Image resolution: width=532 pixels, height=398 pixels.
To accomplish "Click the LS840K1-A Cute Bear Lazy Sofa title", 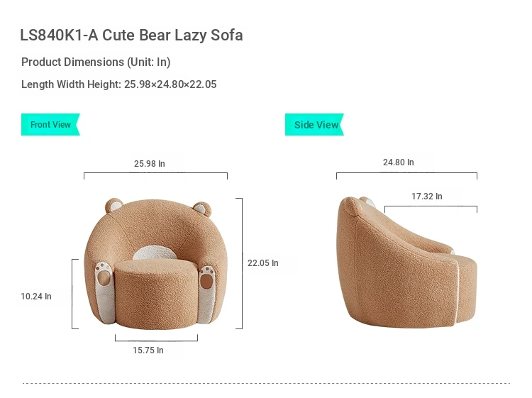I will pyautogui.click(x=131, y=35).
